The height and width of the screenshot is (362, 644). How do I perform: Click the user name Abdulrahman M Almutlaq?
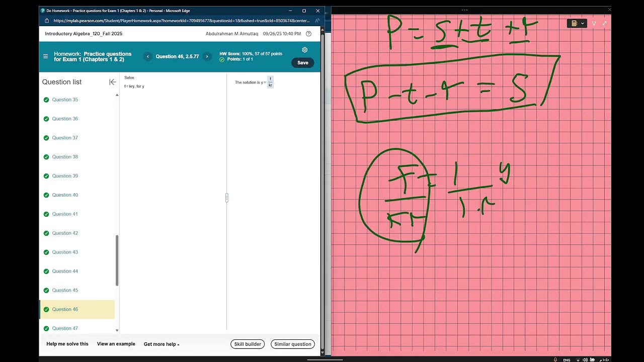pos(232,34)
